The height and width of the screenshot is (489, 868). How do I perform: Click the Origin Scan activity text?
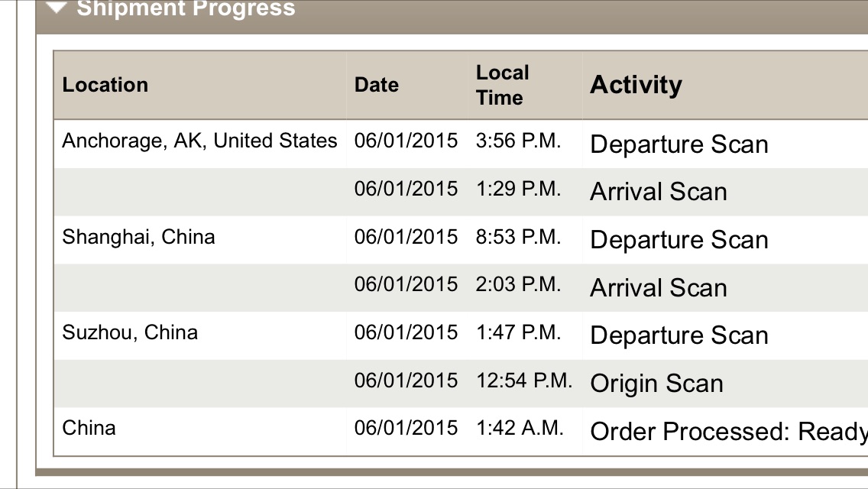click(x=656, y=384)
